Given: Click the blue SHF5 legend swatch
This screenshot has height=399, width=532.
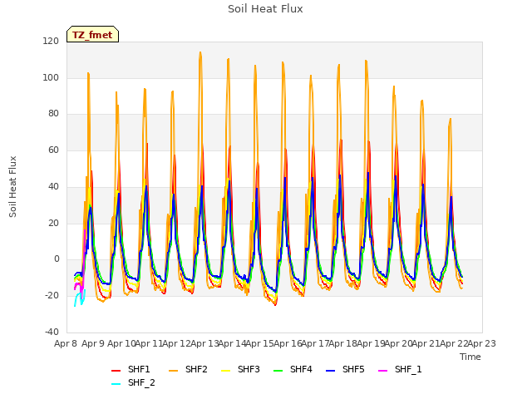Looking at the screenshot, I should (330, 371).
